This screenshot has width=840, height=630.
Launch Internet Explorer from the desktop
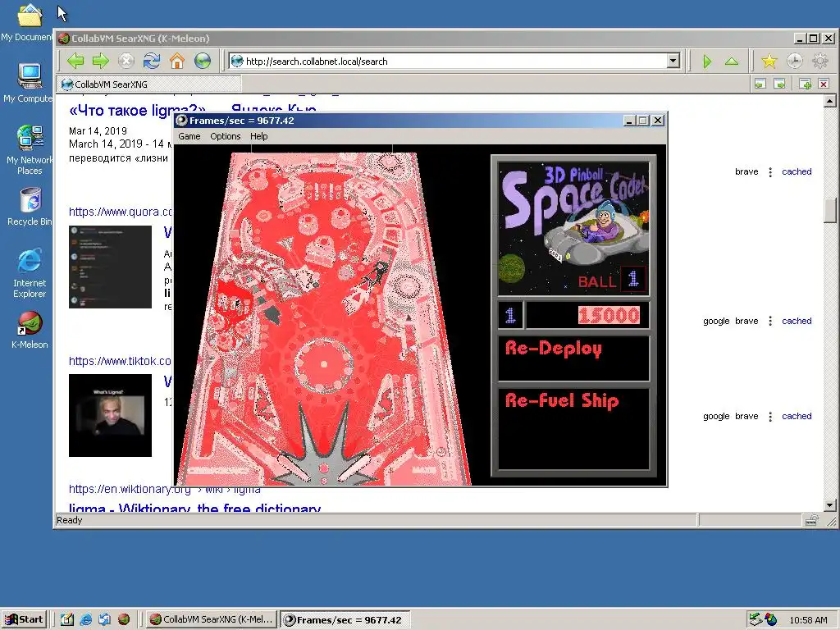click(x=30, y=273)
